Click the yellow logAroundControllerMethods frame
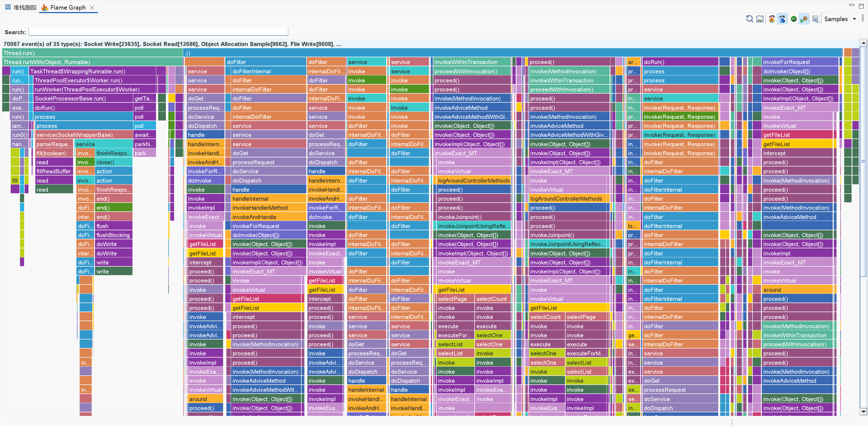Image resolution: width=868 pixels, height=426 pixels. click(x=474, y=181)
